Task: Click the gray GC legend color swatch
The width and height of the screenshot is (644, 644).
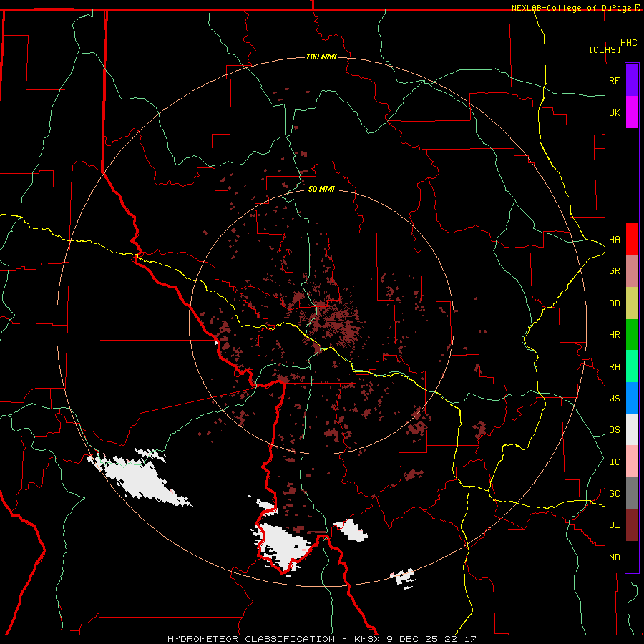Action: (632, 493)
